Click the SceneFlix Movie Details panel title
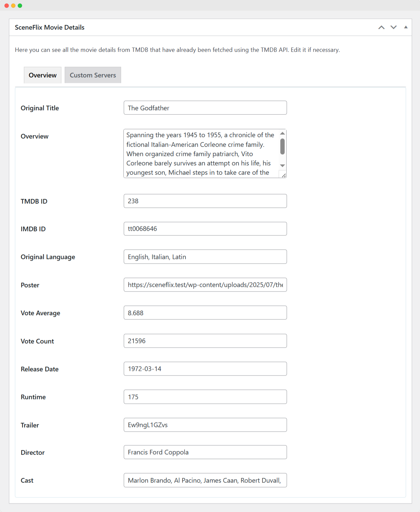 (x=50, y=28)
